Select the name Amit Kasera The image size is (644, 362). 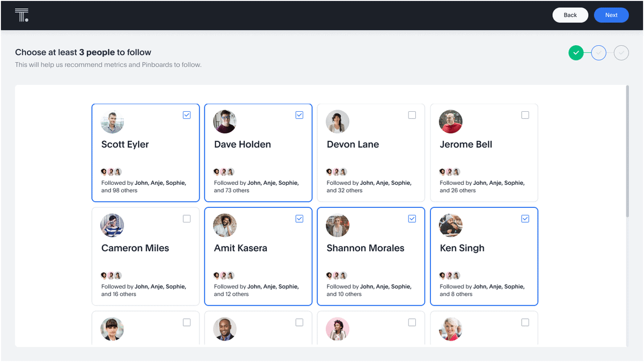(240, 248)
